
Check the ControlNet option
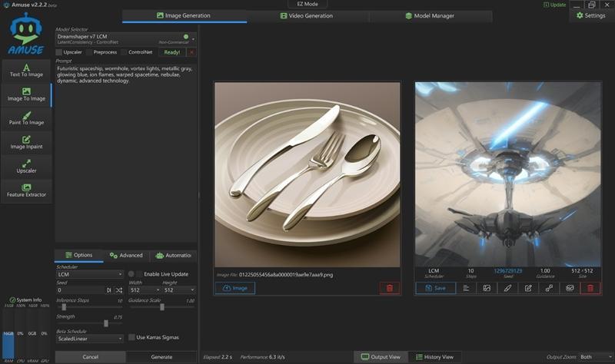pyautogui.click(x=125, y=52)
